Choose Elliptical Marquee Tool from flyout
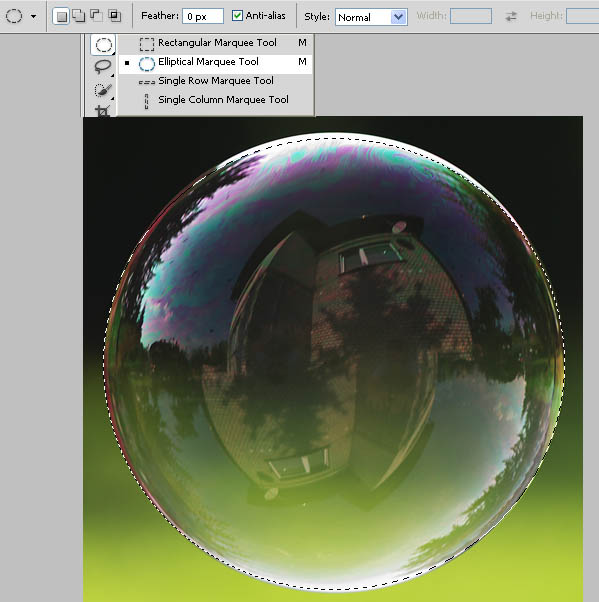 [216, 63]
